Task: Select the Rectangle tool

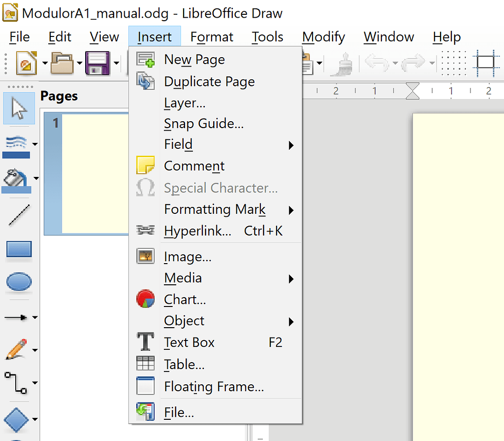Action: pyautogui.click(x=19, y=249)
